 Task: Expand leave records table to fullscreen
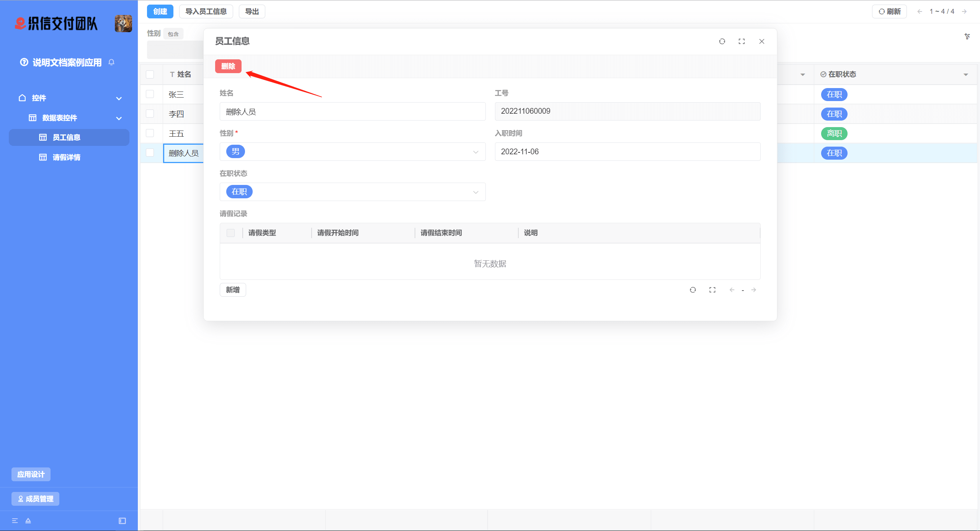[x=712, y=290]
